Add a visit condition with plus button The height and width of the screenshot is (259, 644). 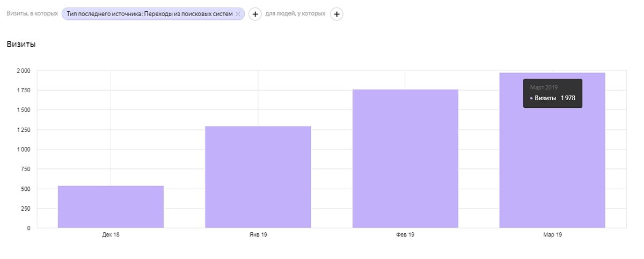255,14
